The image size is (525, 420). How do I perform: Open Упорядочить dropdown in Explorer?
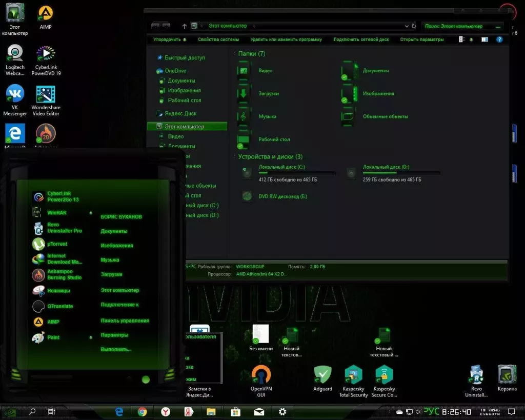click(x=169, y=39)
